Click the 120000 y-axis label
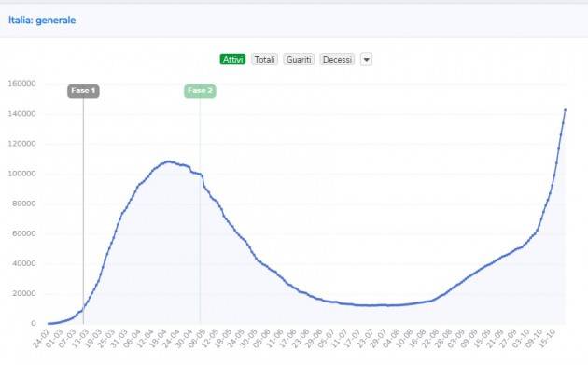588x365 pixels. click(21, 144)
